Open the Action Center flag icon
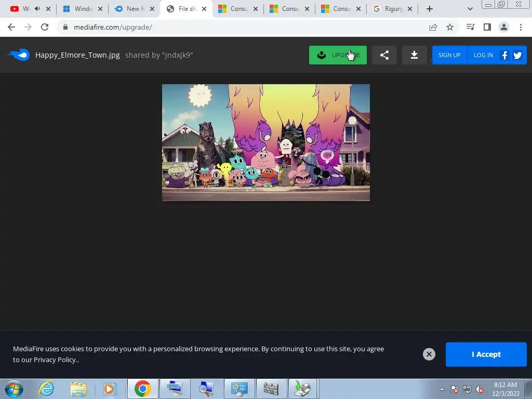 tap(454, 389)
